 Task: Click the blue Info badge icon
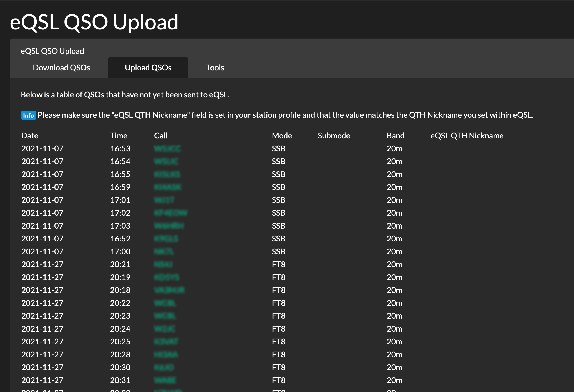pyautogui.click(x=28, y=115)
